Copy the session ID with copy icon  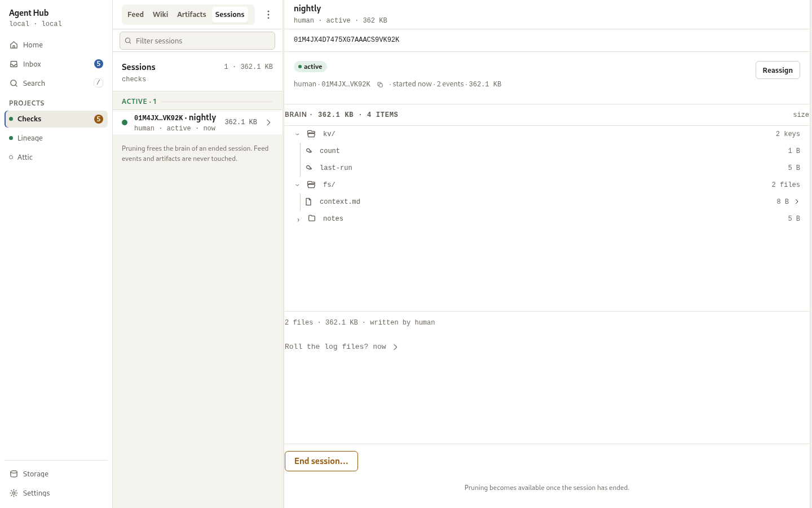click(x=380, y=85)
